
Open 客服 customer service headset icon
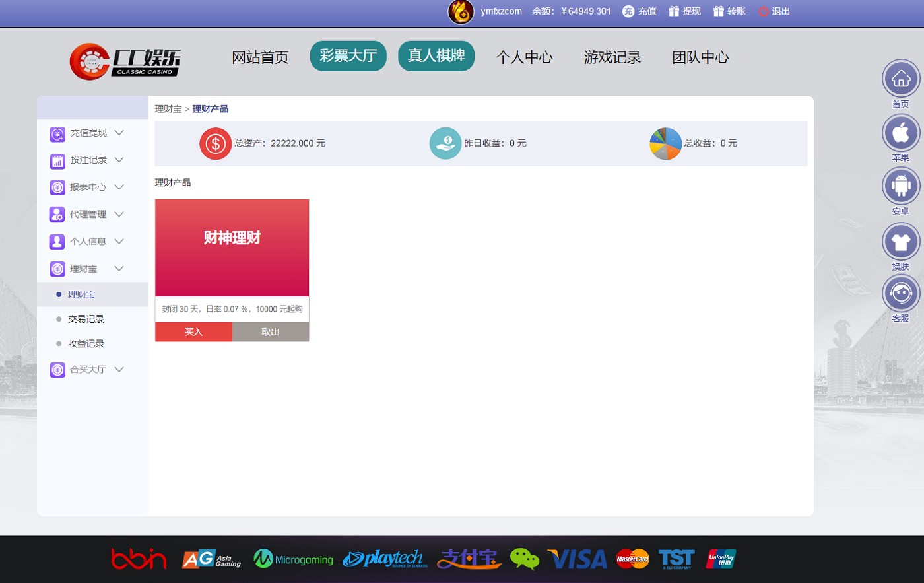point(900,293)
